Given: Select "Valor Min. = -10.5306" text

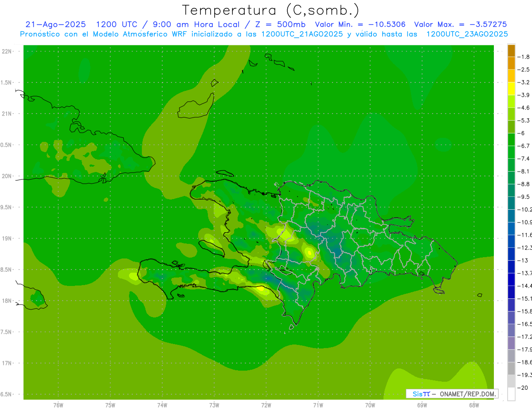Looking at the screenshot, I should [x=360, y=24].
